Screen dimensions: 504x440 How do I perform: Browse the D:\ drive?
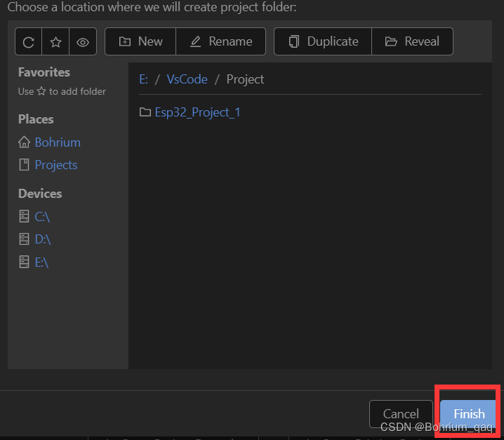point(43,239)
